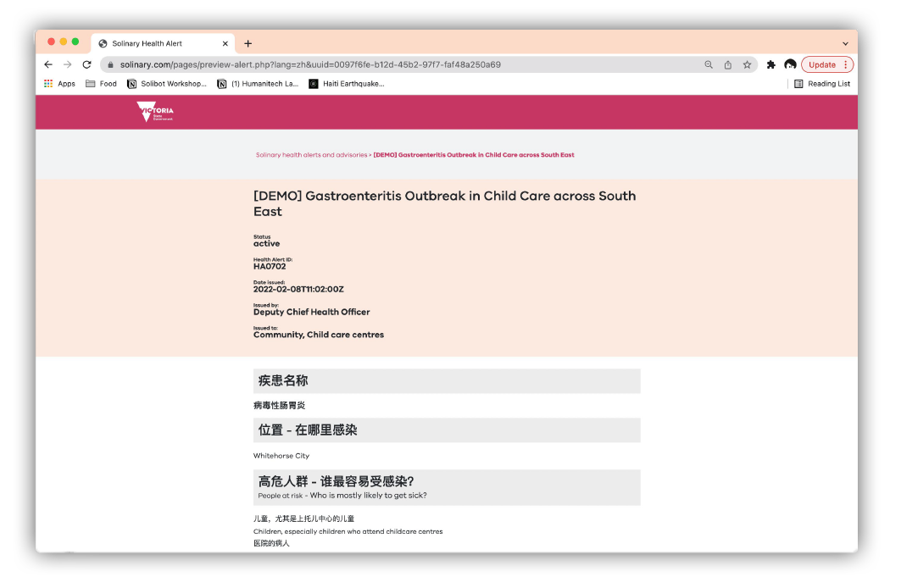The height and width of the screenshot is (588, 901).
Task: Follow the Solinary health alerts and advisories breadcrumb
Action: (311, 154)
